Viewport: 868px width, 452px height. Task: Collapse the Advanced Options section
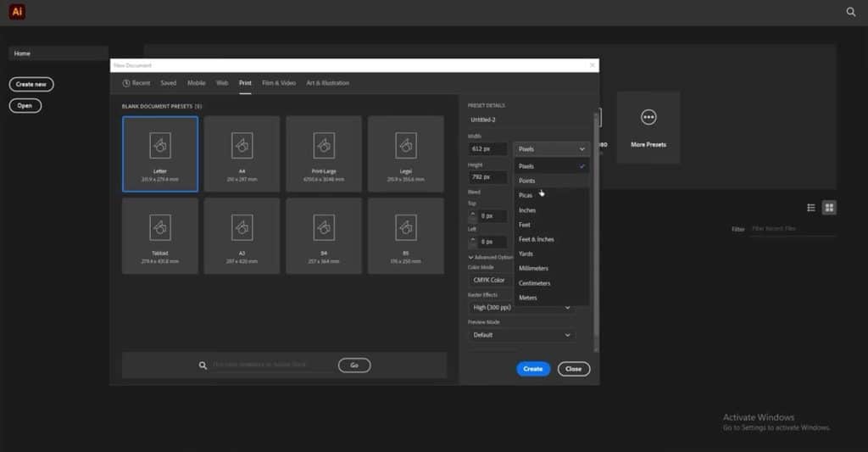[x=491, y=257]
